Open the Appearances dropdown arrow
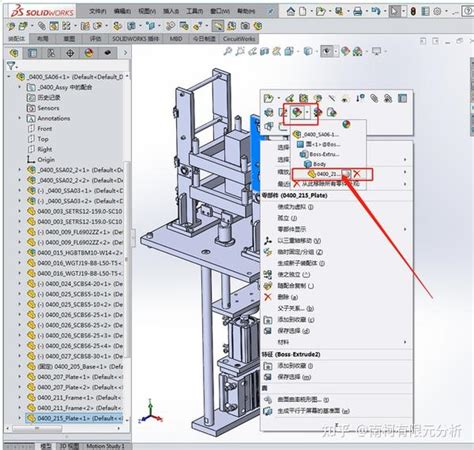474x450 pixels. pos(307,112)
